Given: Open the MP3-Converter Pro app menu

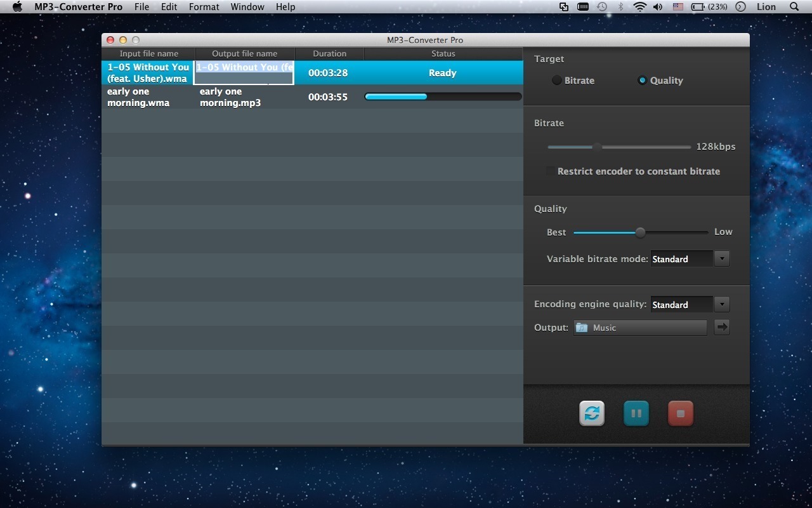Looking at the screenshot, I should 79,7.
